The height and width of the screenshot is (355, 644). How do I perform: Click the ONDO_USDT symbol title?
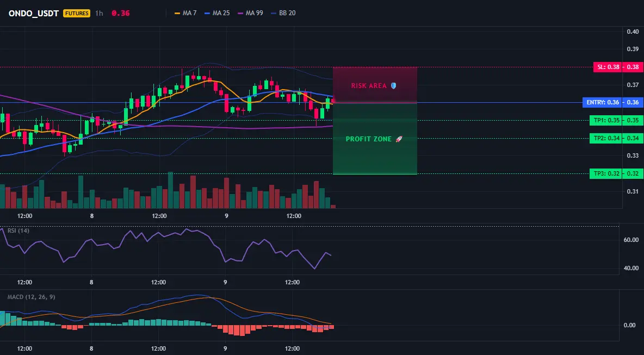click(34, 13)
